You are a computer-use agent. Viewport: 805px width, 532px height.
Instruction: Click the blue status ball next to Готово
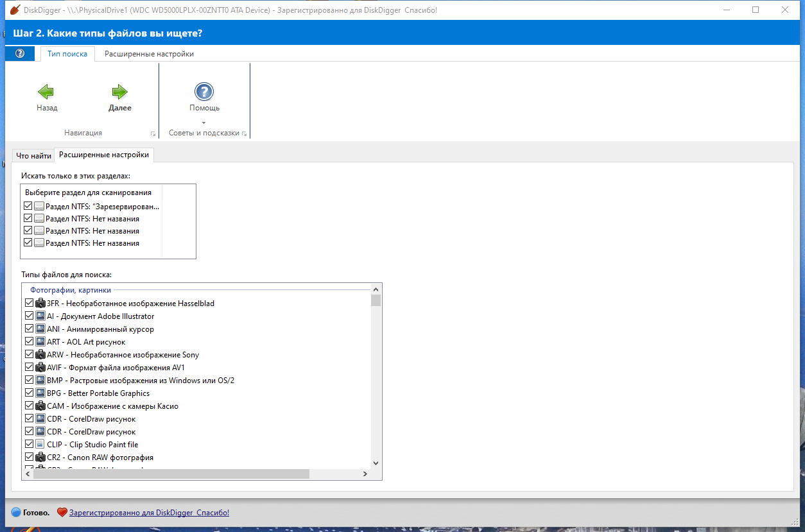click(16, 513)
